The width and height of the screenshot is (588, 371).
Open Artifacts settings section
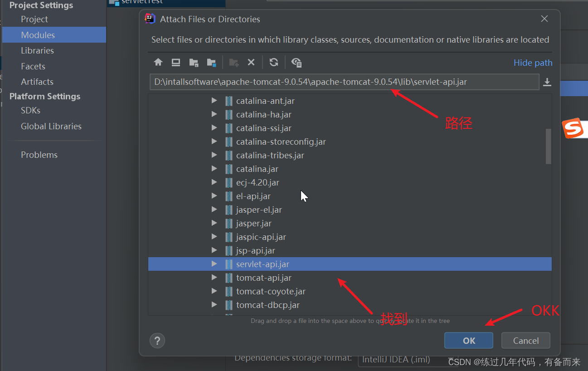click(37, 82)
